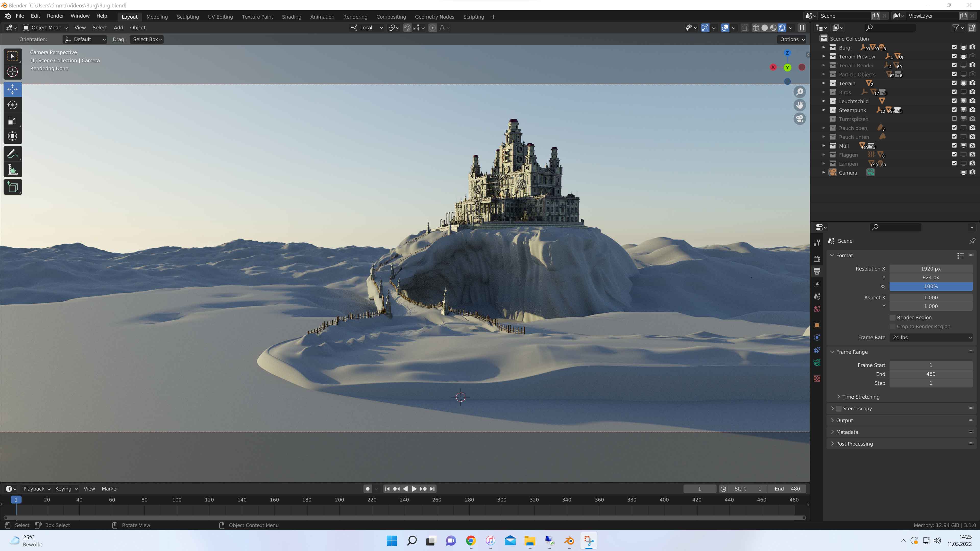Switch to the Compositing workspace tab
Screen dimensions: 980x551
pos(391,17)
